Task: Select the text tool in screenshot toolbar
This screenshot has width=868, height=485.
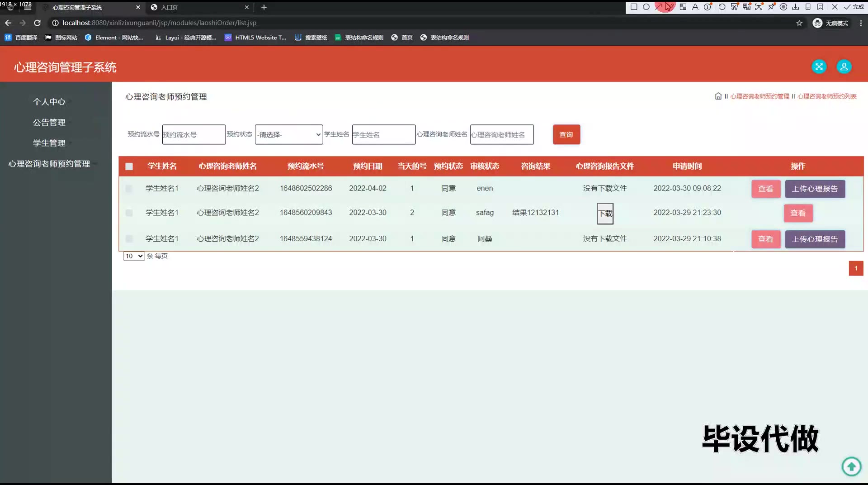Action: click(x=695, y=7)
